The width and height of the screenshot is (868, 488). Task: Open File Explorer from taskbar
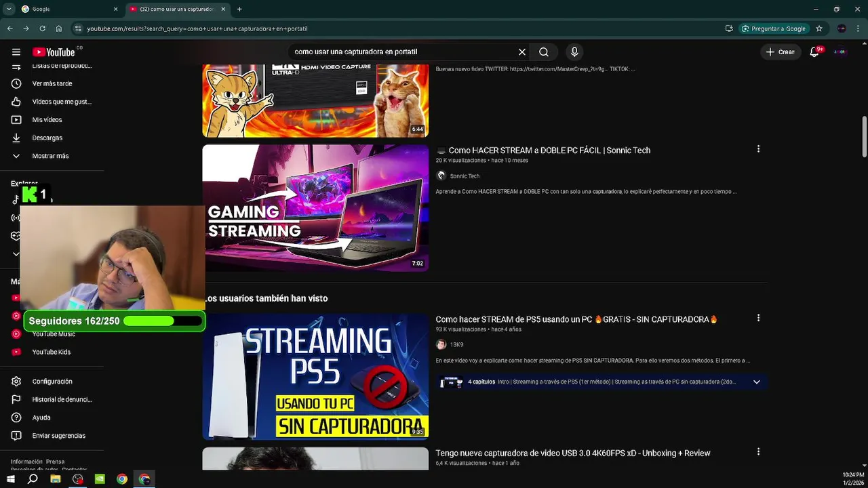point(56,479)
